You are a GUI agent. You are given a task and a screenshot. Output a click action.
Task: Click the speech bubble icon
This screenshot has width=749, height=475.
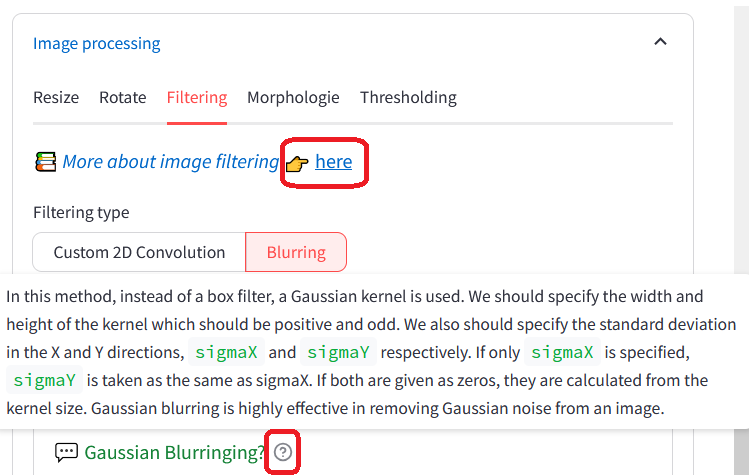(66, 453)
